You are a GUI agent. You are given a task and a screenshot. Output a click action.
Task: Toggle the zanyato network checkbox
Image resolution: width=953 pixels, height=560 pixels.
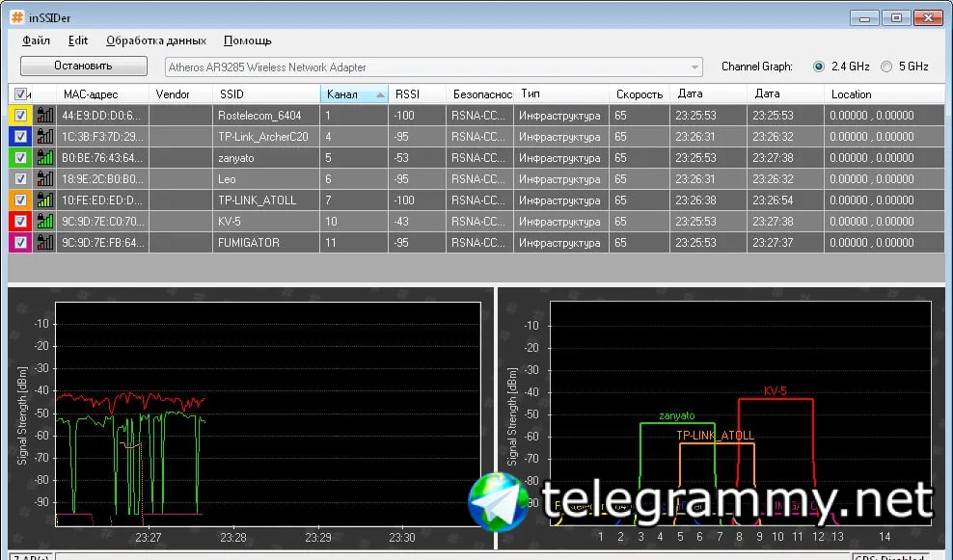[x=20, y=157]
